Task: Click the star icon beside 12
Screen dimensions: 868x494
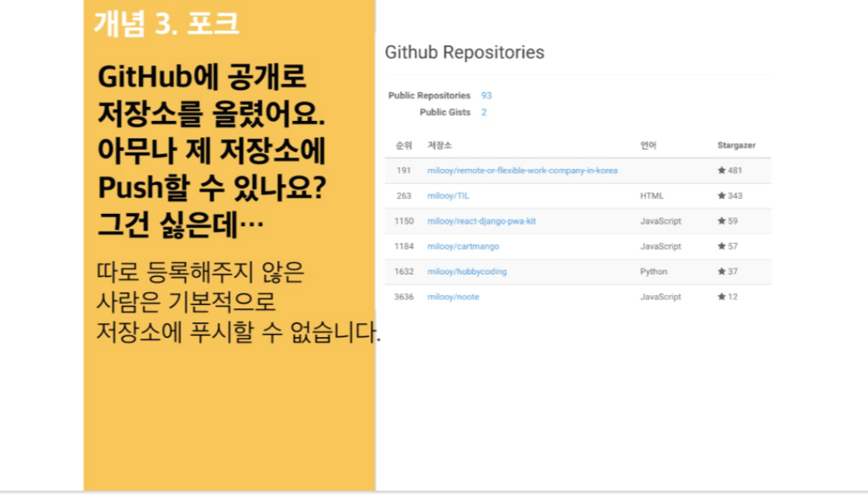Action: (x=721, y=296)
